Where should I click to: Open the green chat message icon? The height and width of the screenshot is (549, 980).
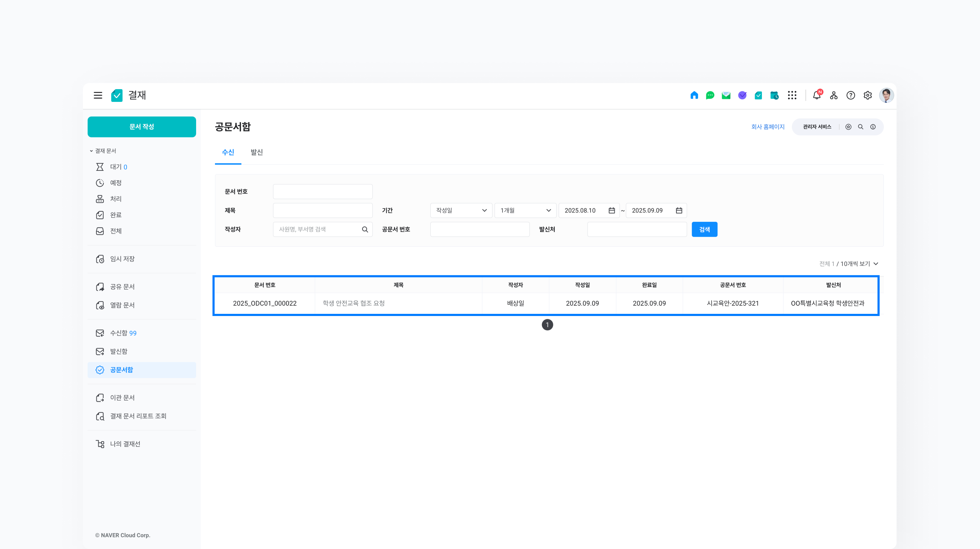pyautogui.click(x=710, y=95)
